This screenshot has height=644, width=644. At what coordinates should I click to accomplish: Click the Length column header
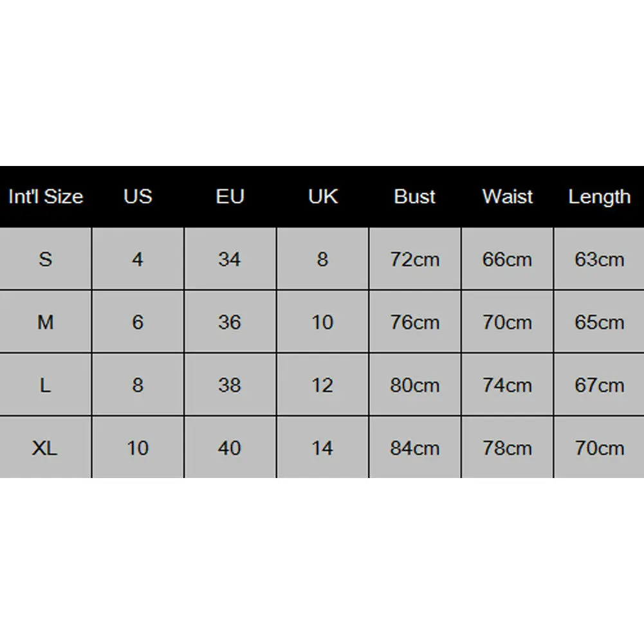pyautogui.click(x=599, y=197)
